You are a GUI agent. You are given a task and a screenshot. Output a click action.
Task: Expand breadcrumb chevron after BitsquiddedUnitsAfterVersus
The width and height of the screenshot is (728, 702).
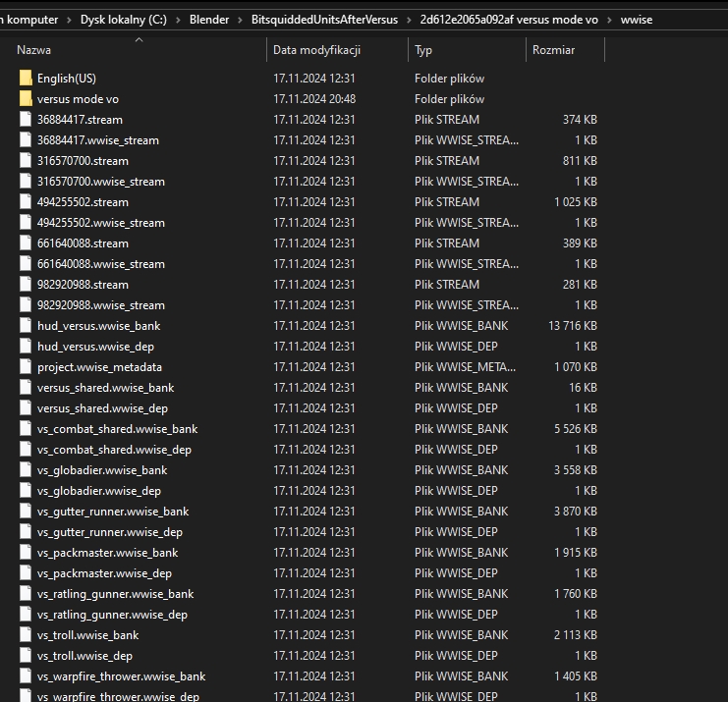(409, 20)
